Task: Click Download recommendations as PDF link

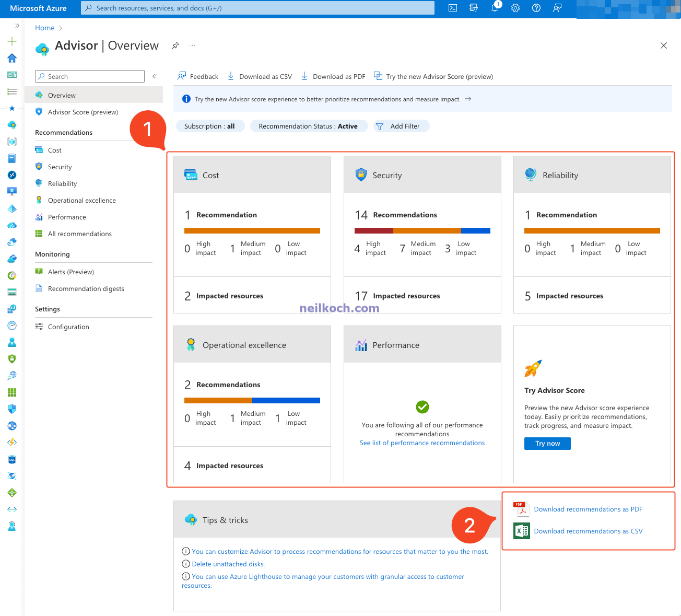Action: pos(588,509)
